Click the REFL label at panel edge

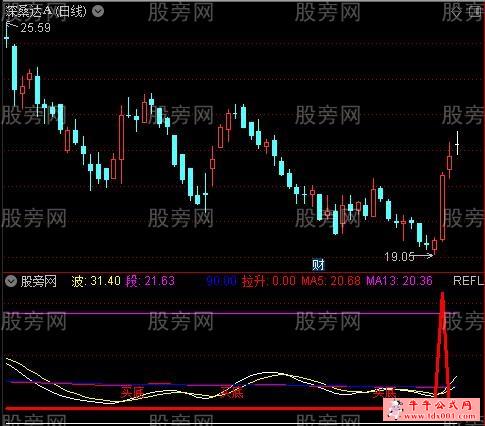(x=468, y=281)
